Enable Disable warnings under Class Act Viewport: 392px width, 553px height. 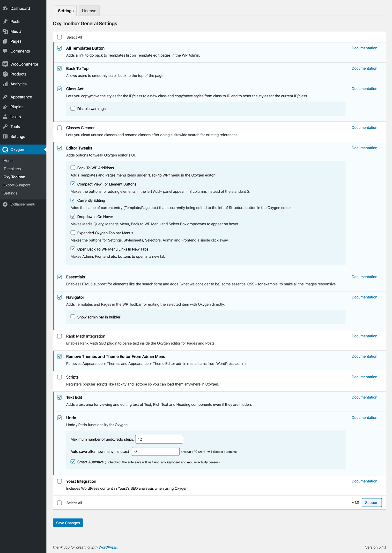coord(73,108)
